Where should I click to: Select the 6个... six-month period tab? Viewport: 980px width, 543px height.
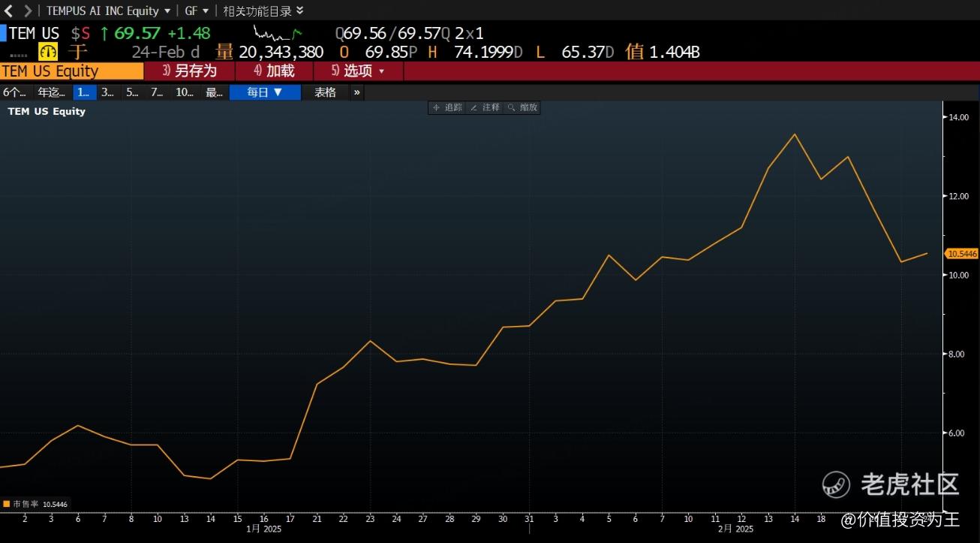click(x=15, y=92)
